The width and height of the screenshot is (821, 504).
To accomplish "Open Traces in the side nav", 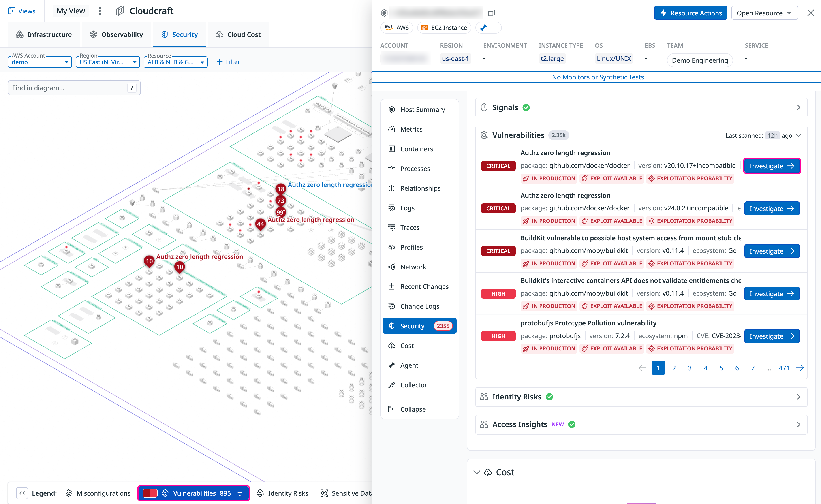I will click(x=419, y=228).
